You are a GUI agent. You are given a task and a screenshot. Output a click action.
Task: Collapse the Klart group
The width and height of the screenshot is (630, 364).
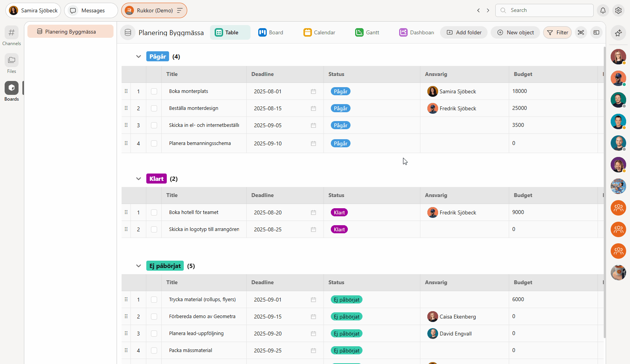point(139,179)
